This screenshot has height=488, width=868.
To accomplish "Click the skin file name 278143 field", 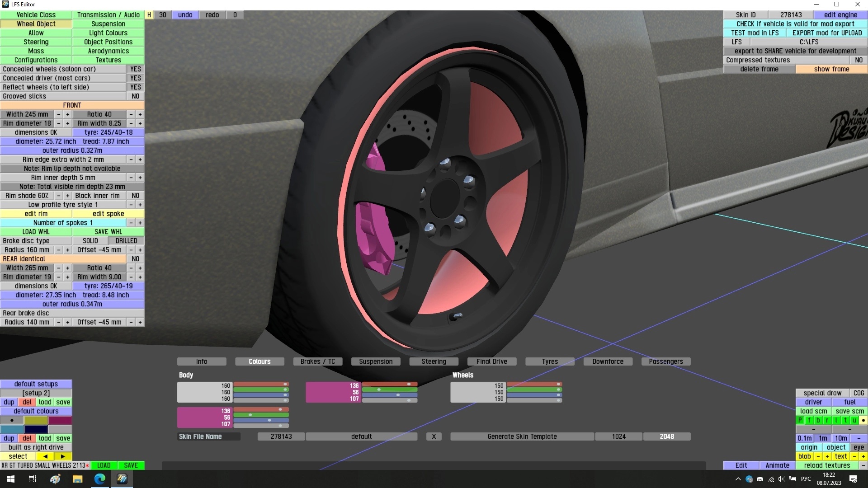I will click(281, 436).
